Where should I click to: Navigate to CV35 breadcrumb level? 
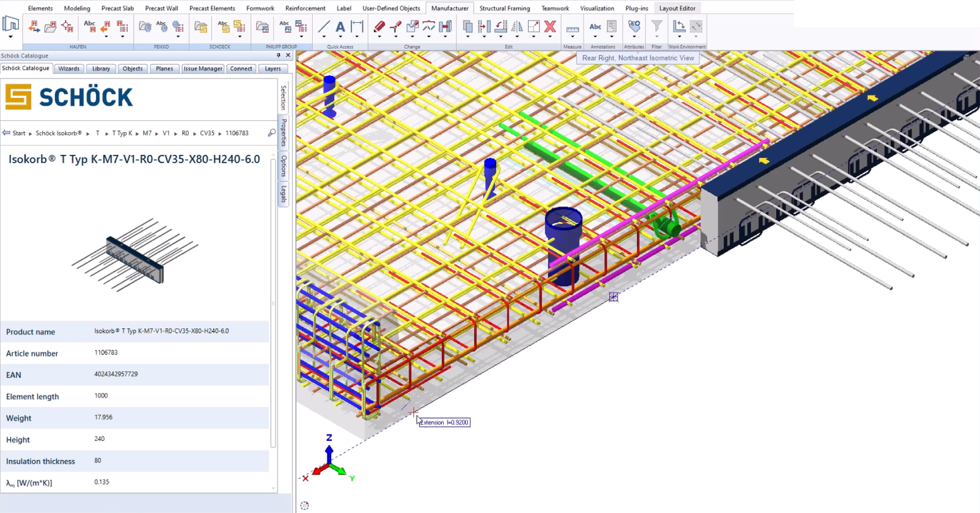[x=207, y=133]
